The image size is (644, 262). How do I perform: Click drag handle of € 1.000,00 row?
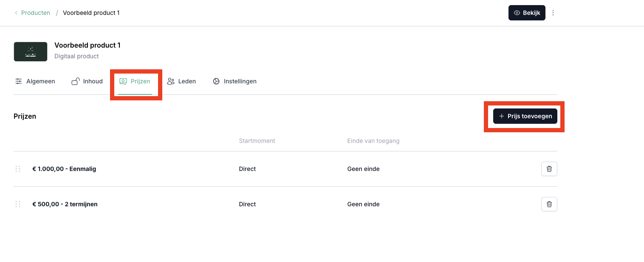[x=18, y=169]
